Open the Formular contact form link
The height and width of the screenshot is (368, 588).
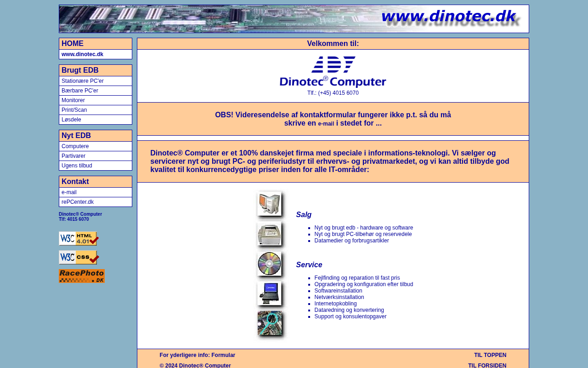click(223, 355)
